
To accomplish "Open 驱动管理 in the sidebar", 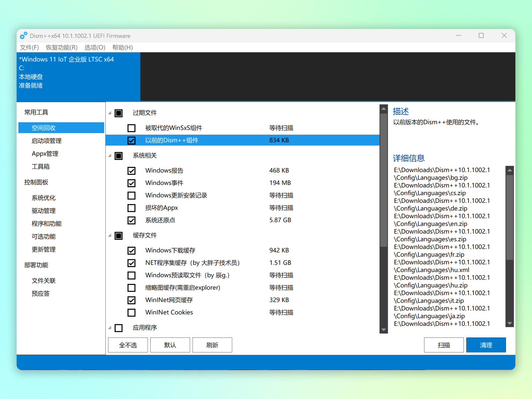I will point(44,211).
